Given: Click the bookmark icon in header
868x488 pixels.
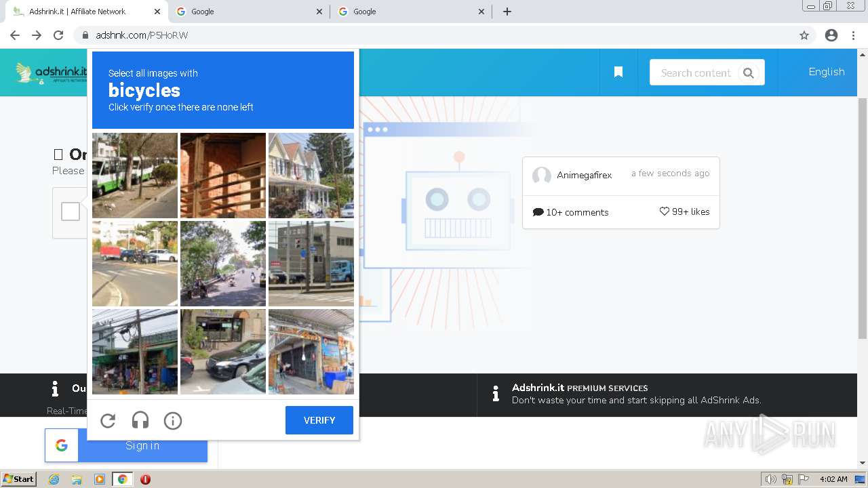Looking at the screenshot, I should [x=618, y=72].
